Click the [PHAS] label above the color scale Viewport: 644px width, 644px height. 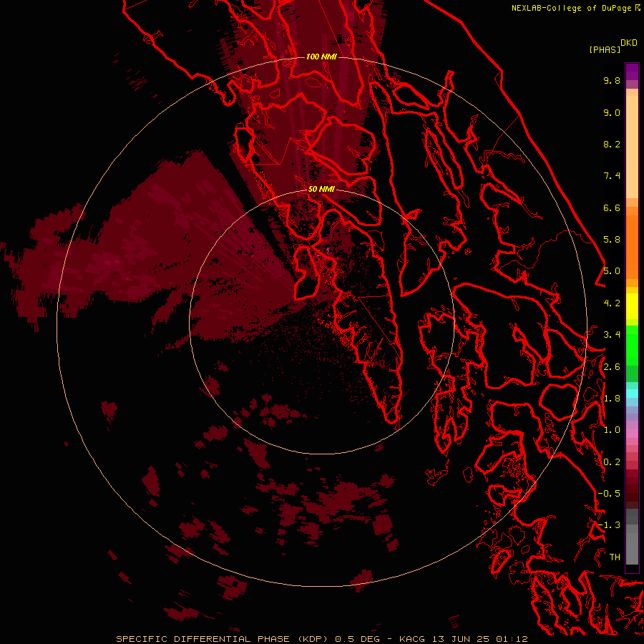[605, 49]
